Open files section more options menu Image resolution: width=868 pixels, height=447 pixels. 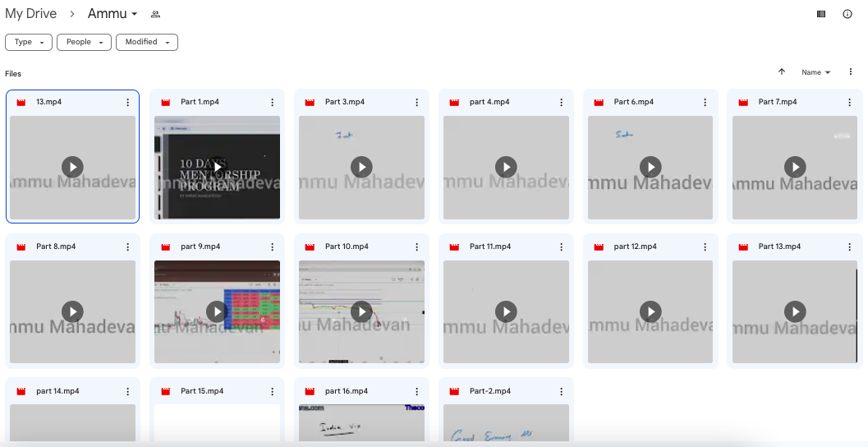(x=850, y=72)
